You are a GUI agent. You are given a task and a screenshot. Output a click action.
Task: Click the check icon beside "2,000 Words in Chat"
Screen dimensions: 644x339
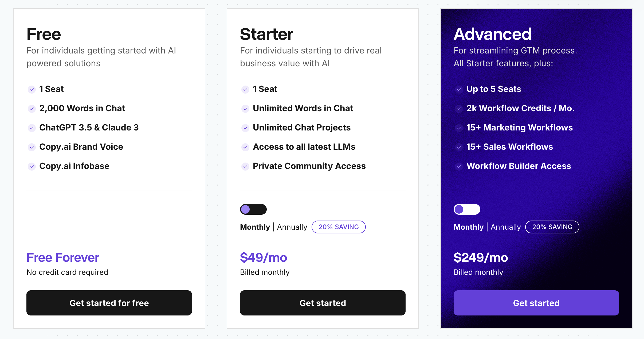point(32,109)
